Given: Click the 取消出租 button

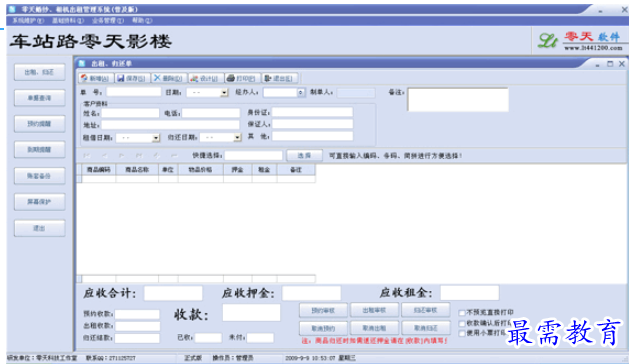Looking at the screenshot, I should point(374,328).
